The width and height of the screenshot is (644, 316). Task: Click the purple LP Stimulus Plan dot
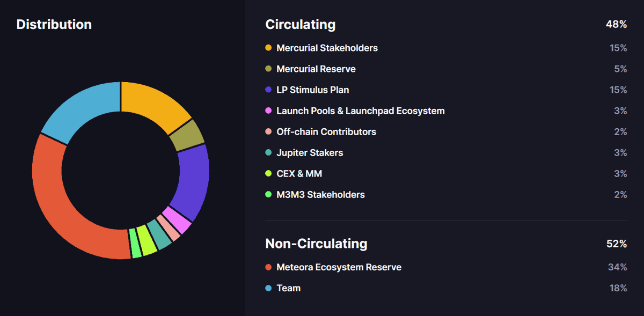[x=268, y=90]
